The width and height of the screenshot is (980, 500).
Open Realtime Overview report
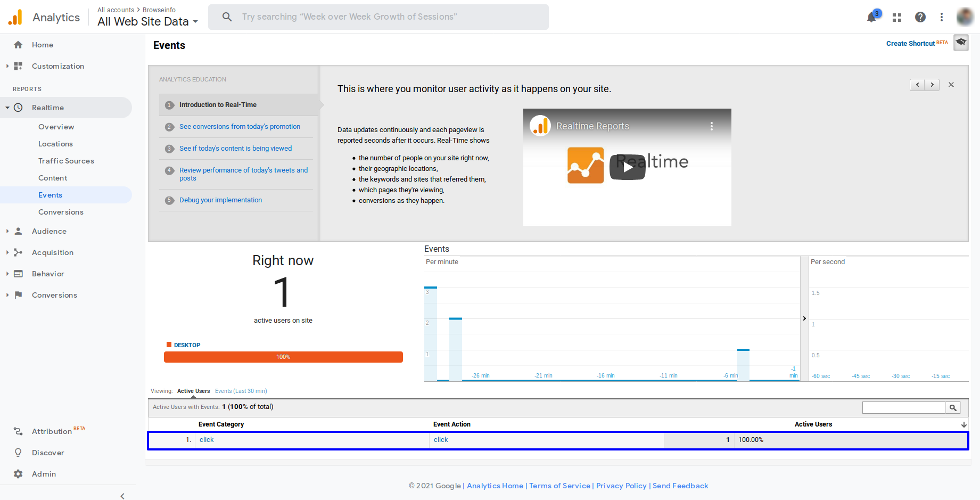pos(56,127)
